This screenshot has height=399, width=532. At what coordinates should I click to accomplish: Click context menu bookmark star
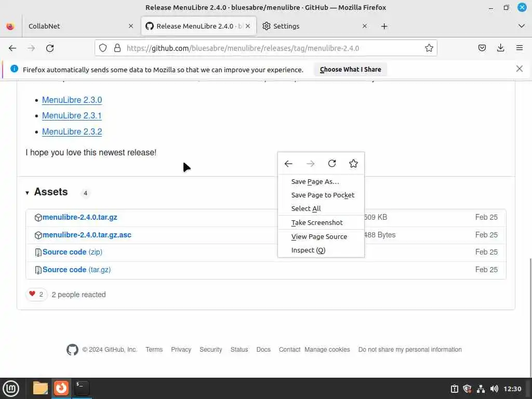[353, 164]
